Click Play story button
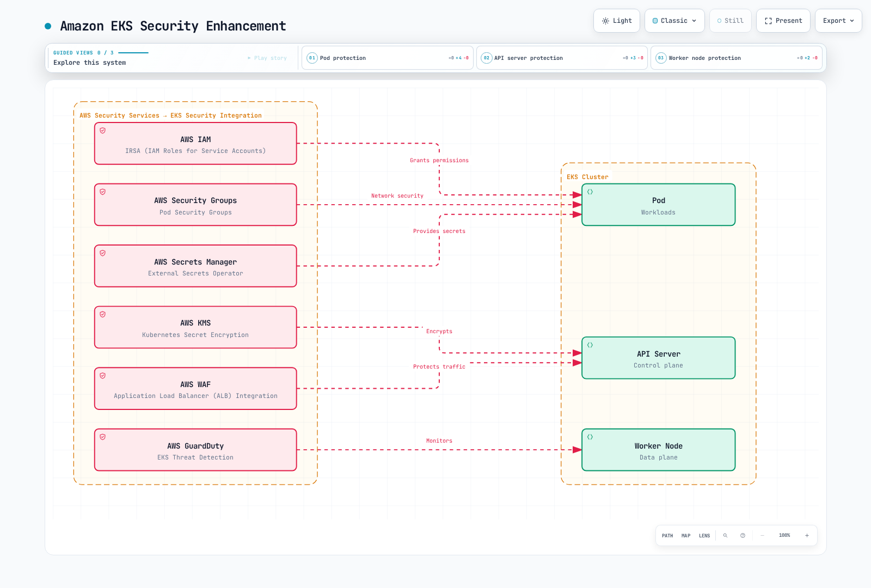This screenshot has width=871, height=588. [x=267, y=58]
